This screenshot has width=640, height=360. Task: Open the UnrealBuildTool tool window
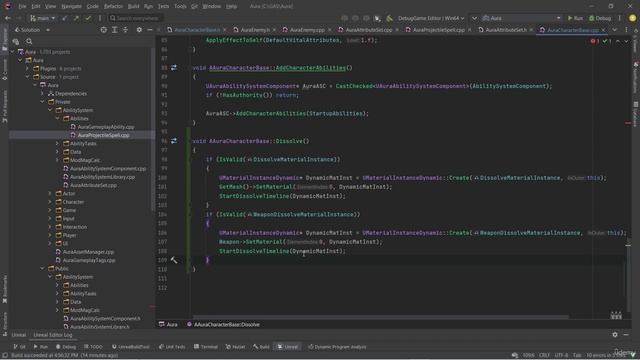[x=131, y=347]
